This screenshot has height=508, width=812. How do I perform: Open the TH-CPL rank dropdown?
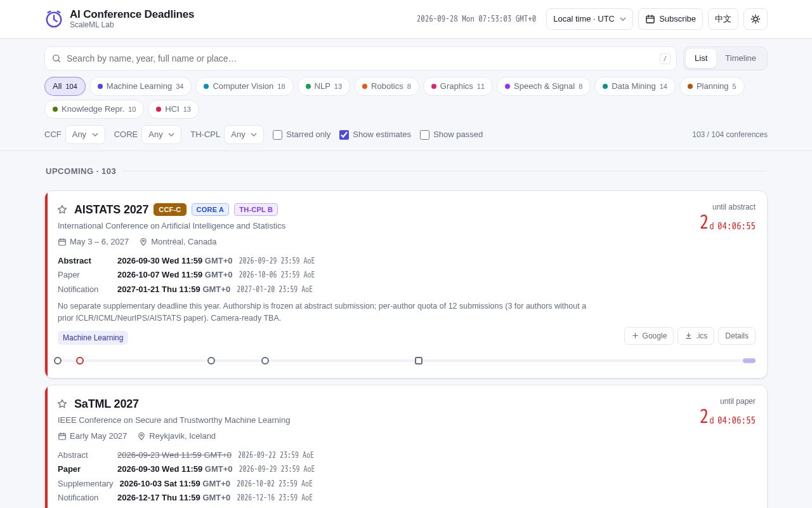[244, 135]
